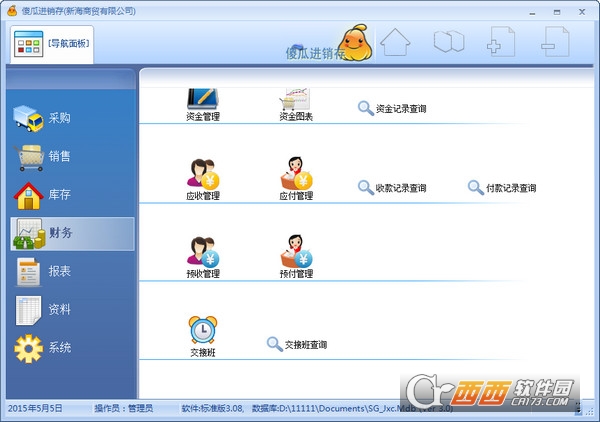
Task: Click the double-box toolbar icon
Action: pyautogui.click(x=449, y=41)
